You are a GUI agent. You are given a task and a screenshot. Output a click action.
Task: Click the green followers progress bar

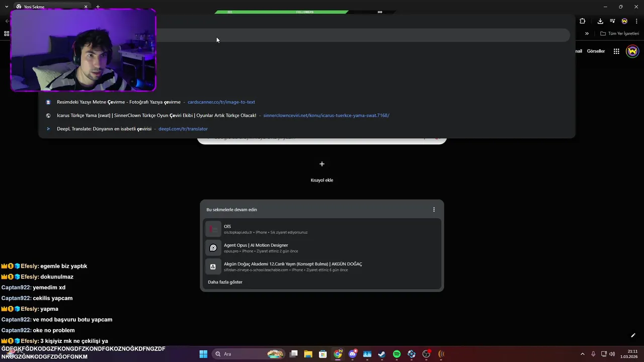pos(282,12)
